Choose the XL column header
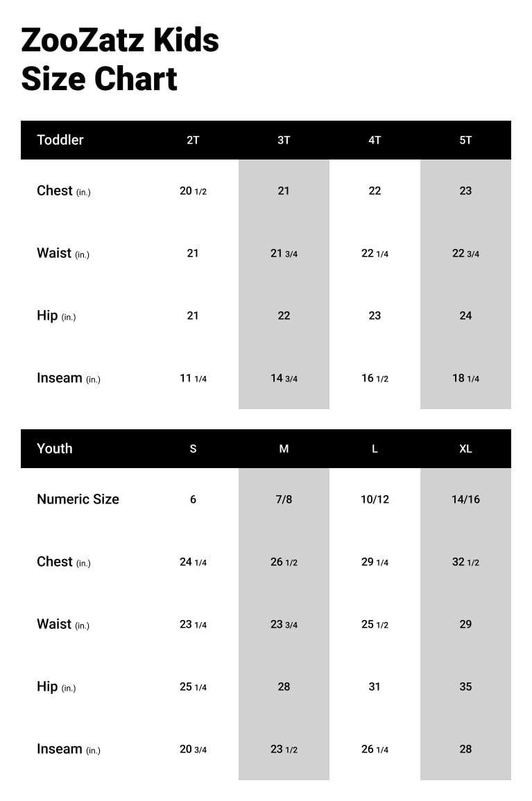This screenshot has width=532, height=801. click(x=465, y=449)
